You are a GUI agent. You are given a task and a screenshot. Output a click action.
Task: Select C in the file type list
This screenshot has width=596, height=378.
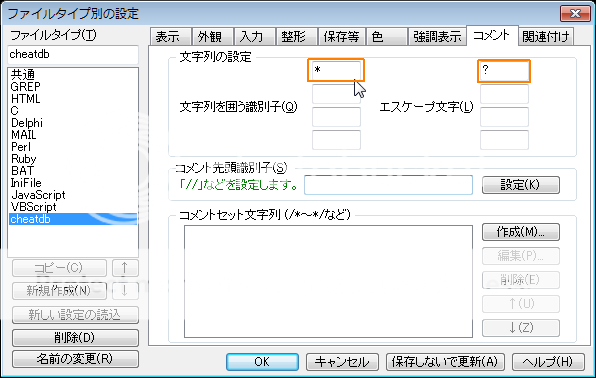[73, 111]
